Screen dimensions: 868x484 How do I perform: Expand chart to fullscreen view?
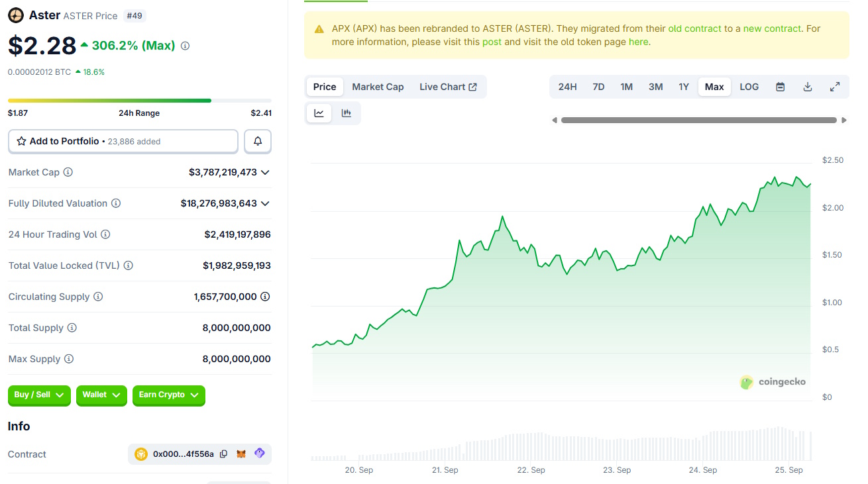coord(835,87)
